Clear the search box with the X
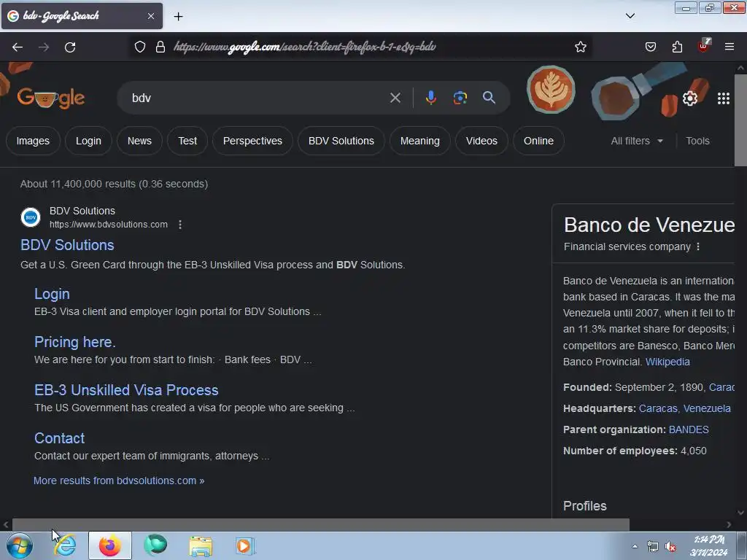The height and width of the screenshot is (560, 747). coord(395,98)
